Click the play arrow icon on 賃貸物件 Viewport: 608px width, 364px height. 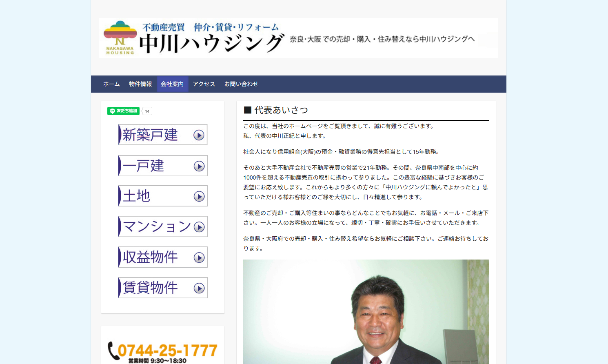pos(199,288)
